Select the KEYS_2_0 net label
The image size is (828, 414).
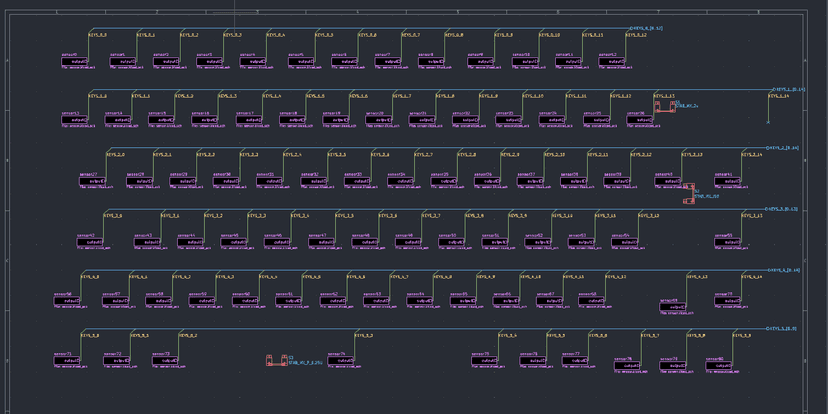pyautogui.click(x=115, y=155)
